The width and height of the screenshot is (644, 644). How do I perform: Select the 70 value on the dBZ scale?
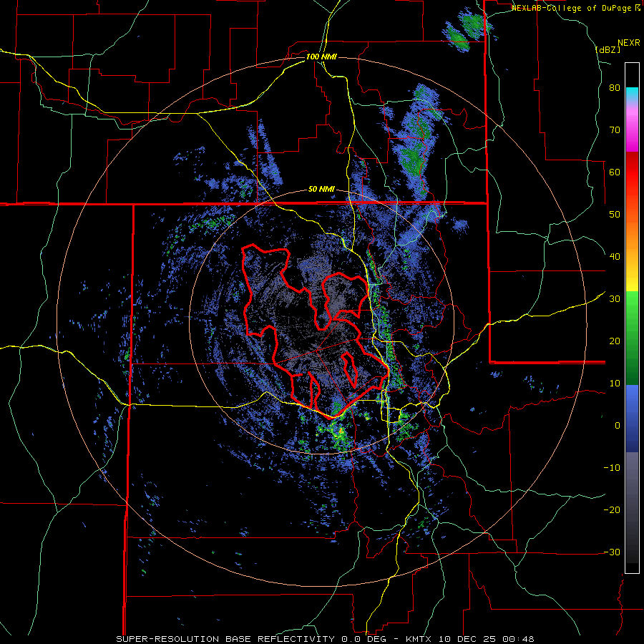615,130
